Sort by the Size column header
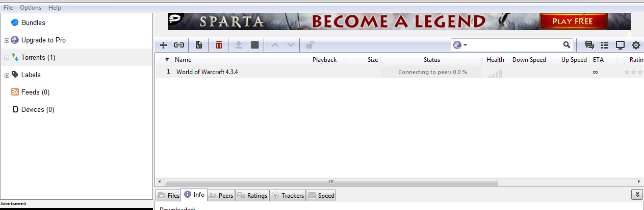 pos(365,59)
